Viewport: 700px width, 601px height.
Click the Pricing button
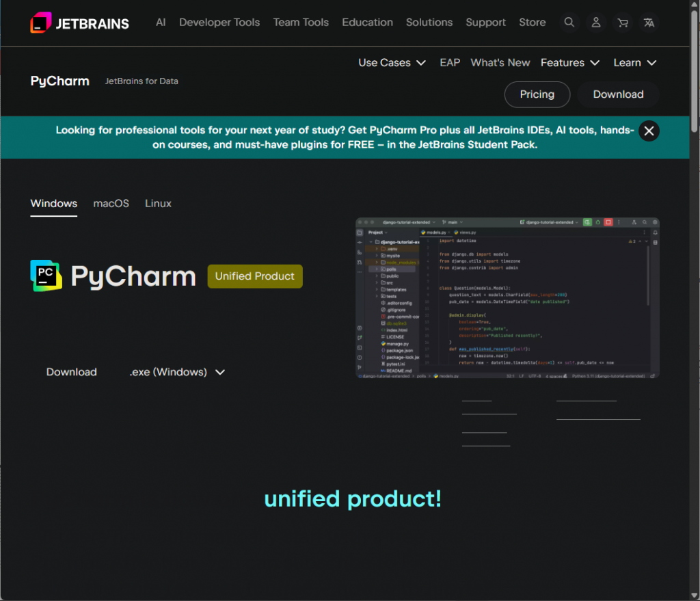537,94
